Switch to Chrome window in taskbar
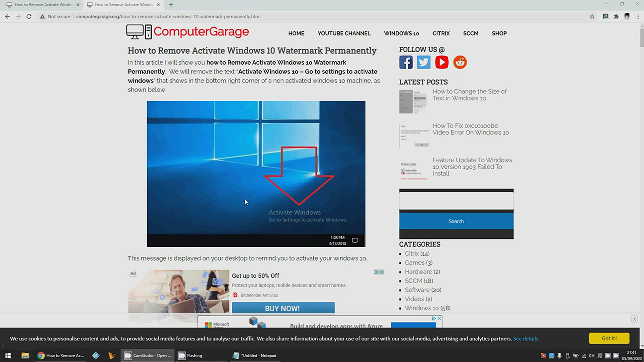This screenshot has width=644, height=362. (x=60, y=355)
